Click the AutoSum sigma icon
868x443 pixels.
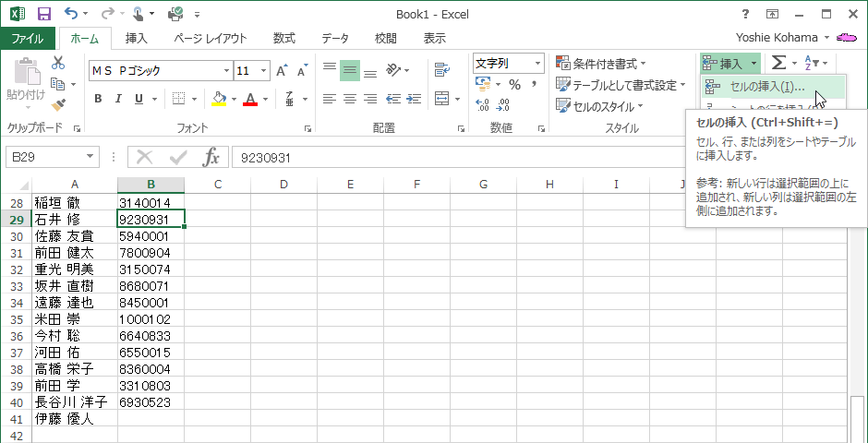778,63
